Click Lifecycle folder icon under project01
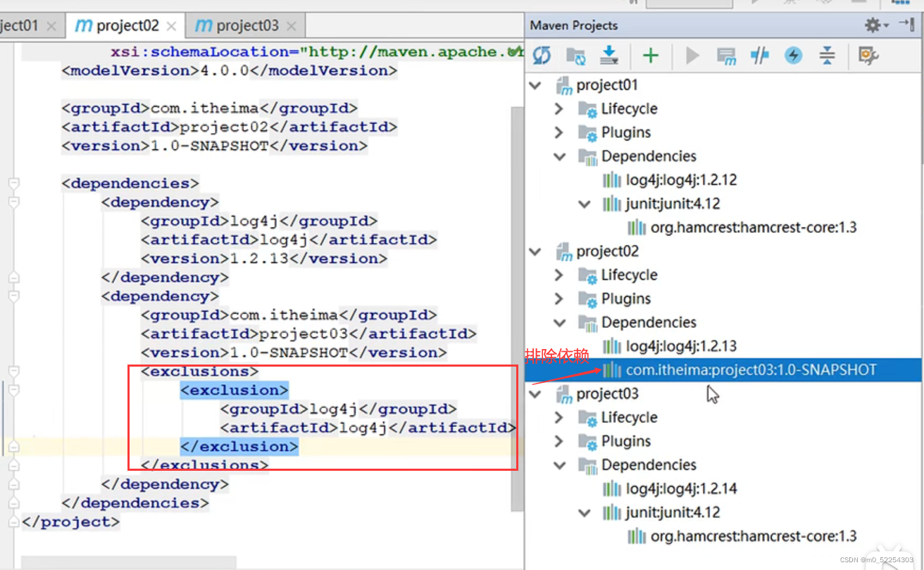 (x=587, y=109)
